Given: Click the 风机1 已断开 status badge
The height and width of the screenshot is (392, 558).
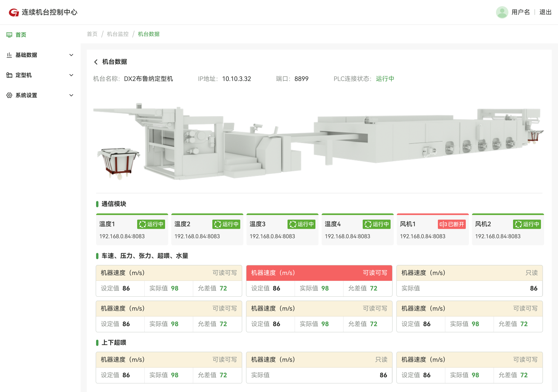Looking at the screenshot, I should tap(452, 224).
